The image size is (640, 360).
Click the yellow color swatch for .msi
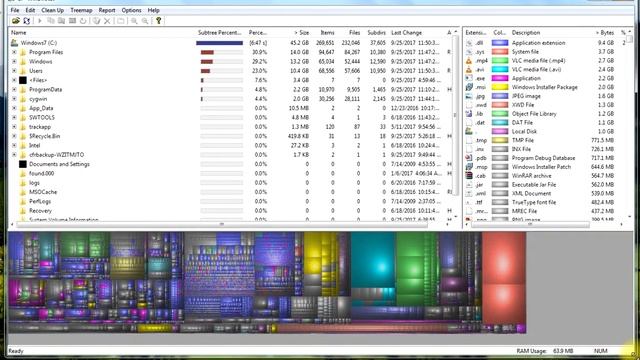500,87
